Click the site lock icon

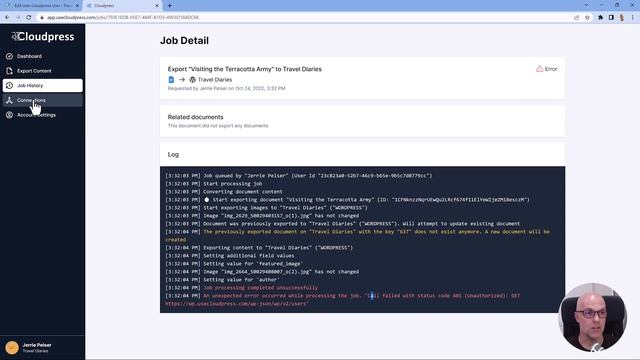coord(41,18)
